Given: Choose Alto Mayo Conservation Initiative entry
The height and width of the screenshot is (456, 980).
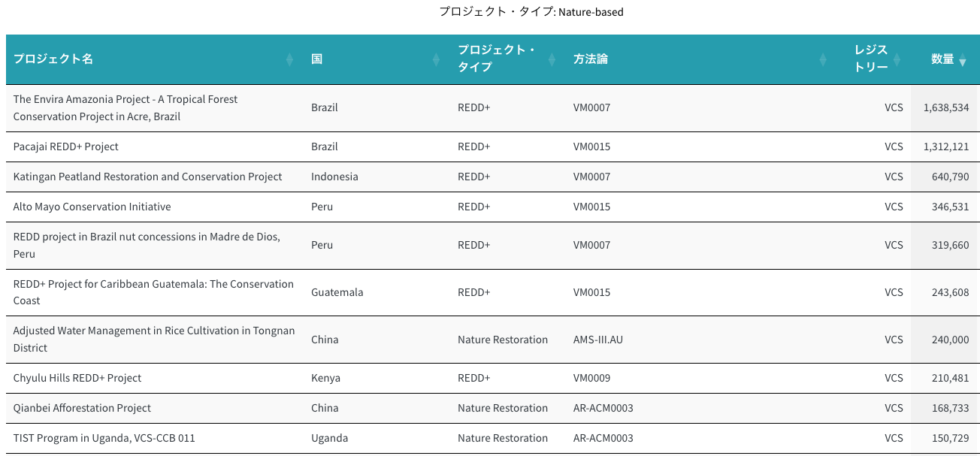Looking at the screenshot, I should pos(92,207).
